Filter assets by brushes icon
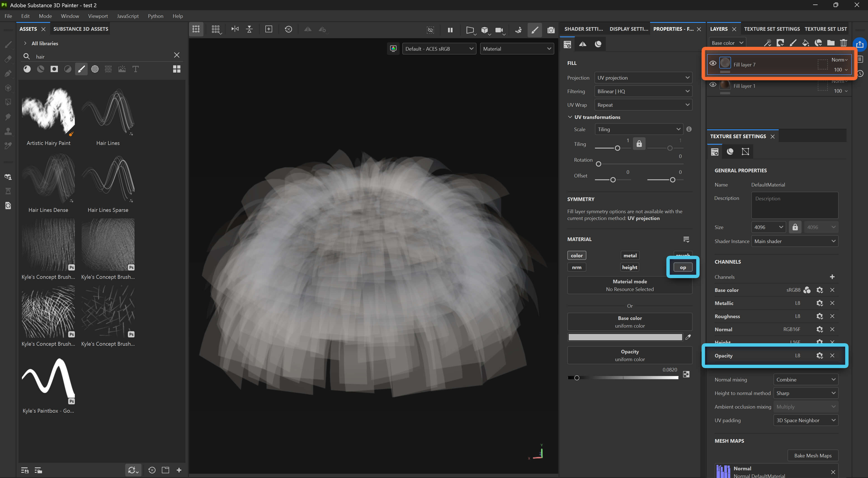The image size is (868, 478). [81, 69]
